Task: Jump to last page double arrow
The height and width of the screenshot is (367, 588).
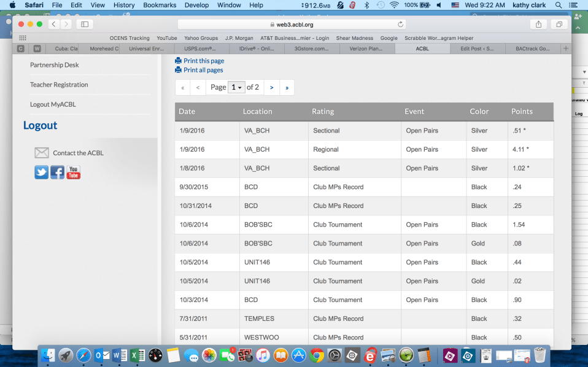Action: 287,88
